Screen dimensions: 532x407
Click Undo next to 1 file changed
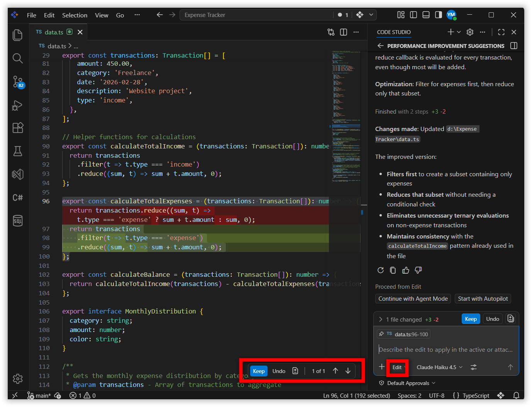[493, 319]
